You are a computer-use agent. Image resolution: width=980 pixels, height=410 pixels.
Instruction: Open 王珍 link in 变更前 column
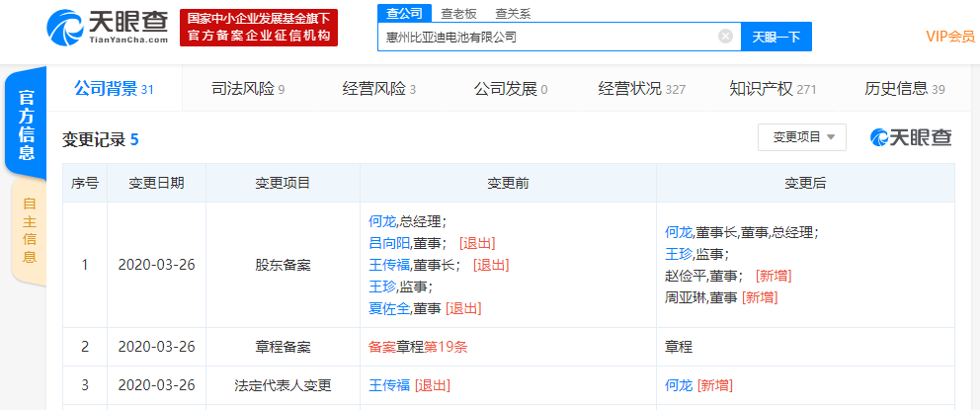click(382, 287)
